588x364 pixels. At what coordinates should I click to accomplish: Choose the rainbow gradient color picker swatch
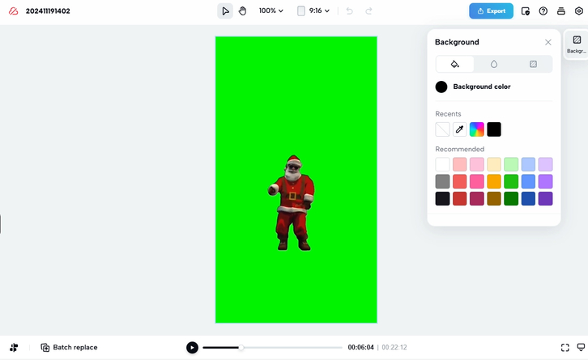click(477, 129)
